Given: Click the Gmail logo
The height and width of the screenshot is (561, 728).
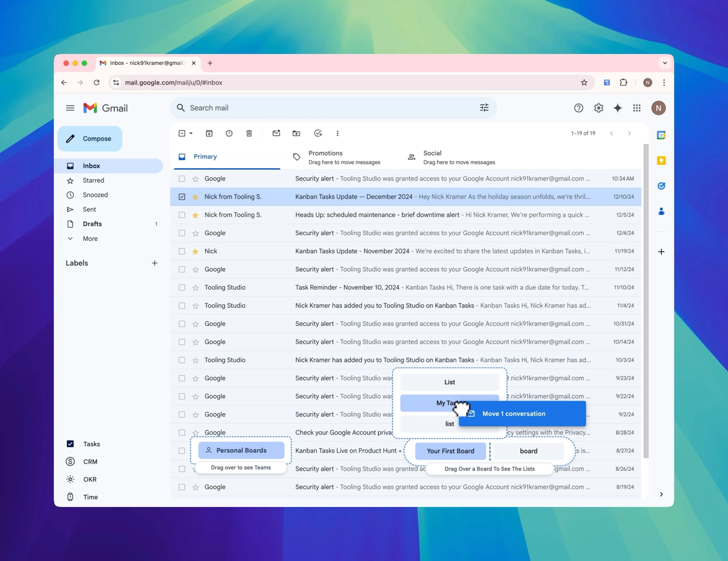Looking at the screenshot, I should click(x=106, y=108).
